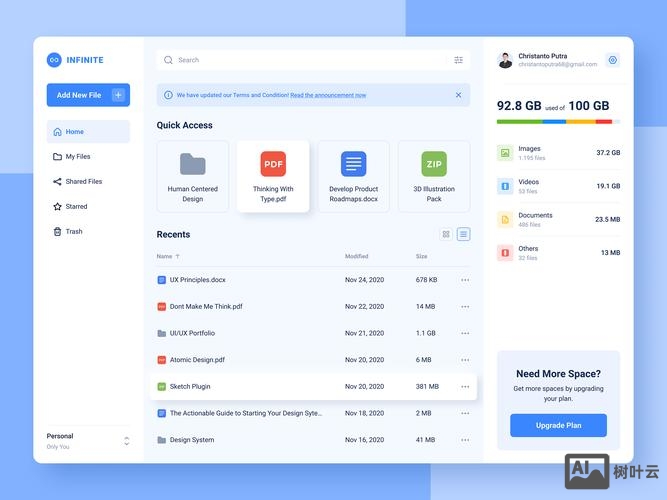
Task: Open Starred in the sidebar
Action: point(76,207)
